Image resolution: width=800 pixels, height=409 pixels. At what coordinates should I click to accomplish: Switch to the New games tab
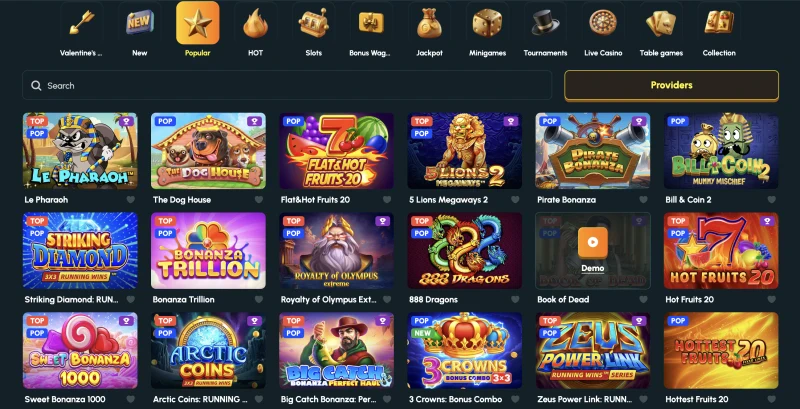pos(140,29)
